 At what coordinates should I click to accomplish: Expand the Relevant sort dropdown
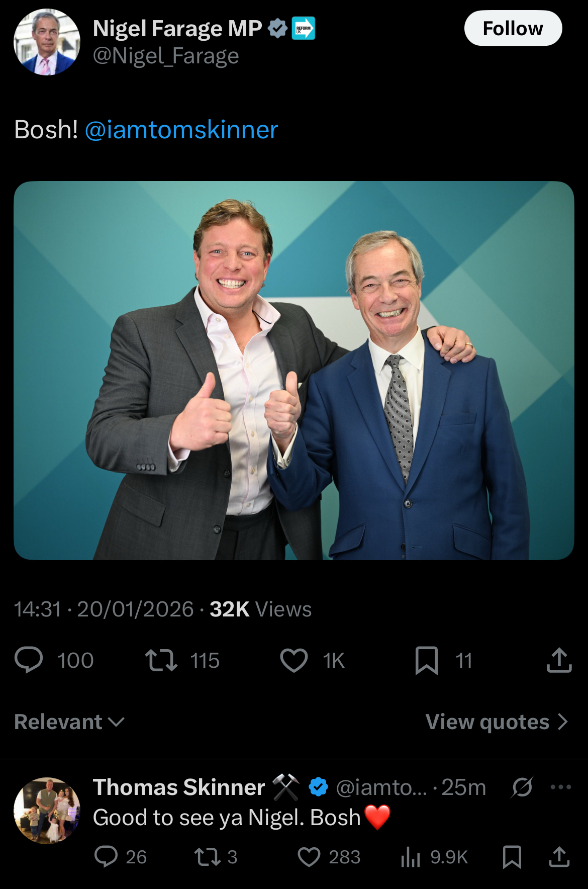point(69,722)
